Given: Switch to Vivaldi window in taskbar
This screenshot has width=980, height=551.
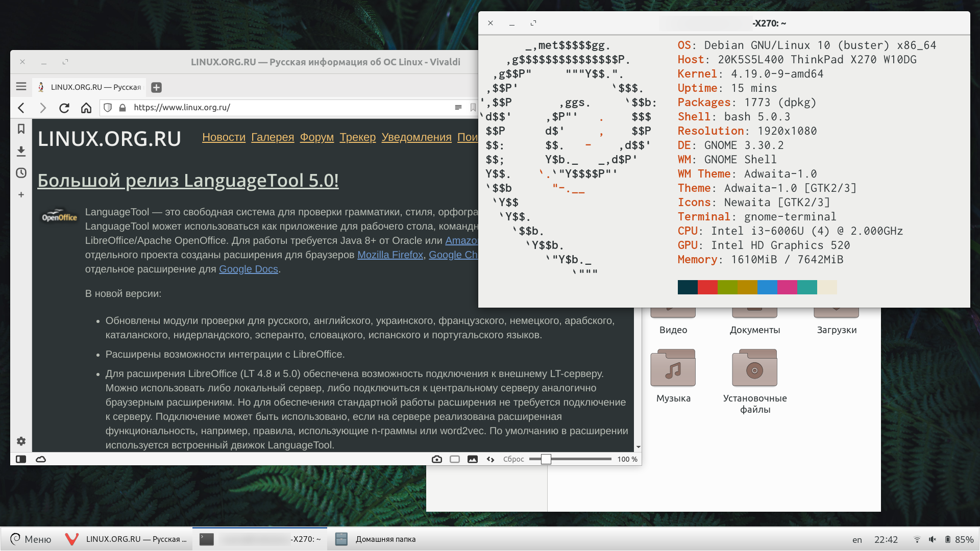Looking at the screenshot, I should pos(126,539).
